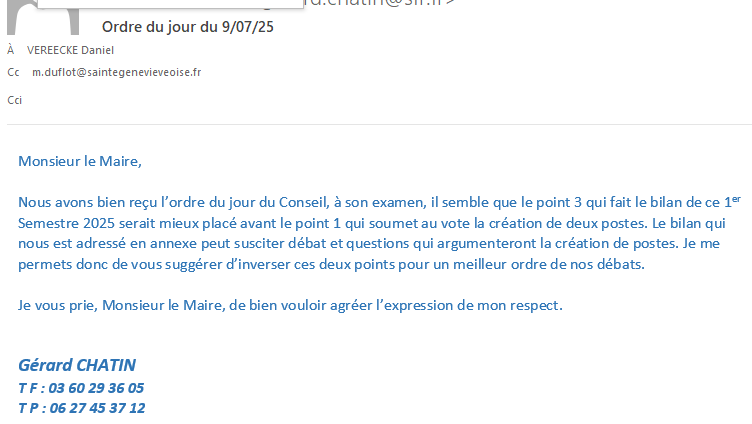Image resolution: width=752 pixels, height=424 pixels.
Task: Click the line starting permets donc de vous suggérer
Action: [x=331, y=264]
